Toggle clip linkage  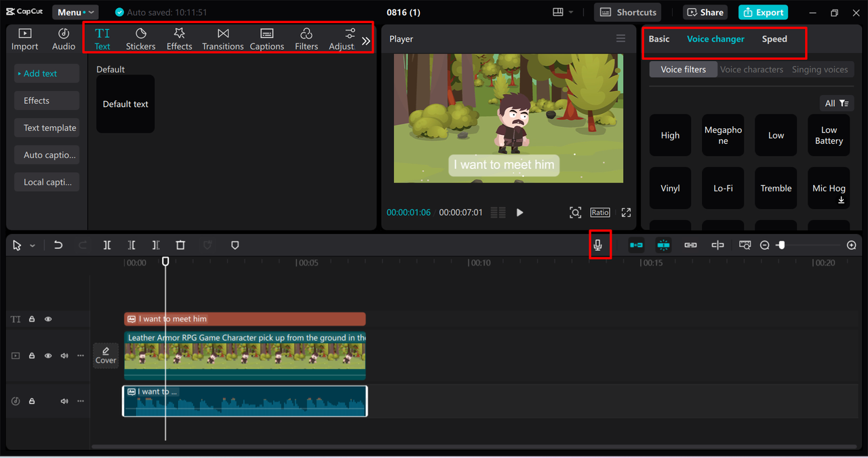click(x=690, y=245)
